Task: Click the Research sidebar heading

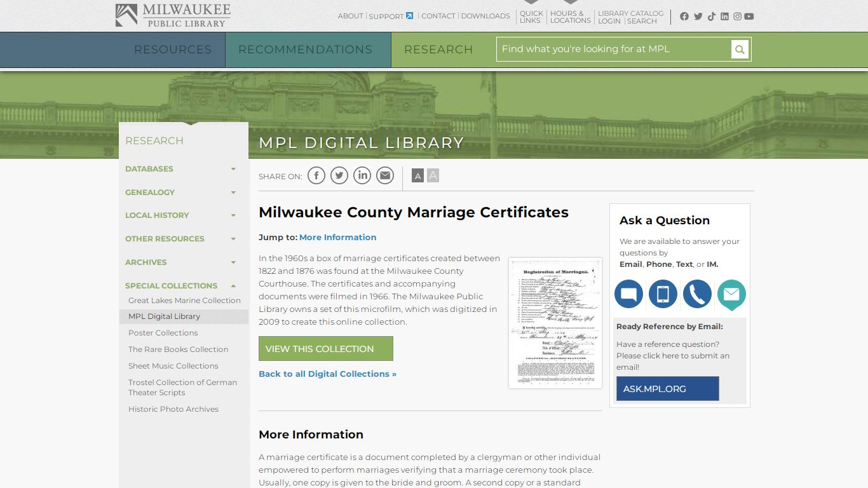Action: [154, 141]
